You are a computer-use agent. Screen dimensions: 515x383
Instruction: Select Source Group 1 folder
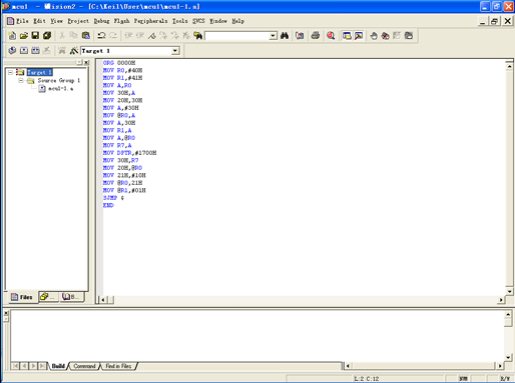click(59, 80)
